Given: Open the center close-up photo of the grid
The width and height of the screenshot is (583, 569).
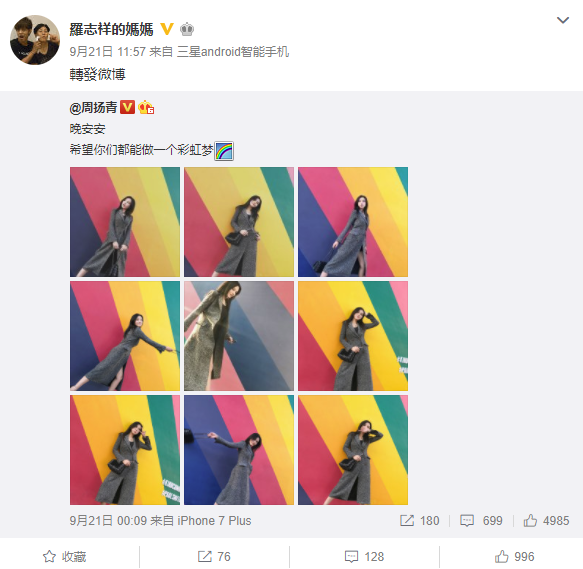Looking at the screenshot, I should tap(239, 336).
